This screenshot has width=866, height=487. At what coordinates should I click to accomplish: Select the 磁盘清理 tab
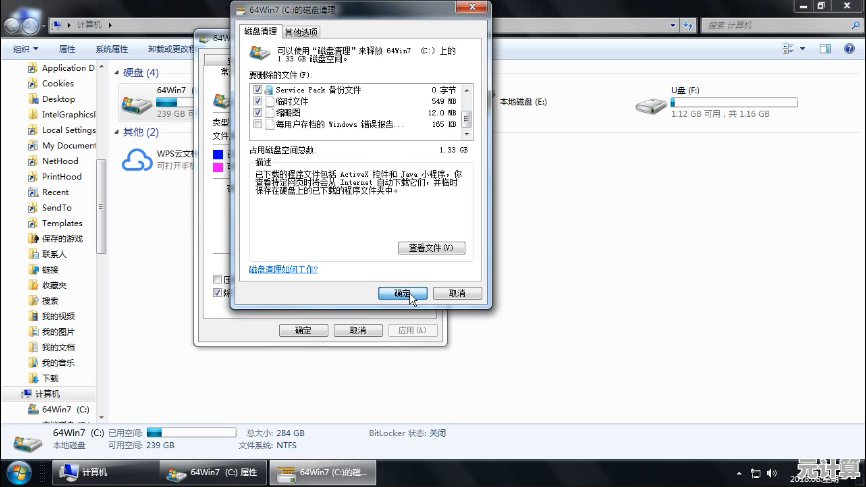tap(261, 32)
